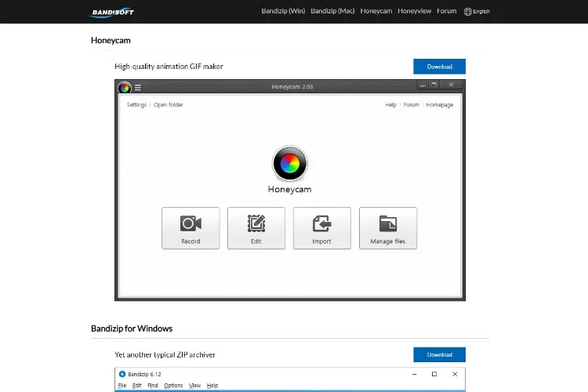Click the Edit pencil icon
Screen dimensions: 588x392
256,223
